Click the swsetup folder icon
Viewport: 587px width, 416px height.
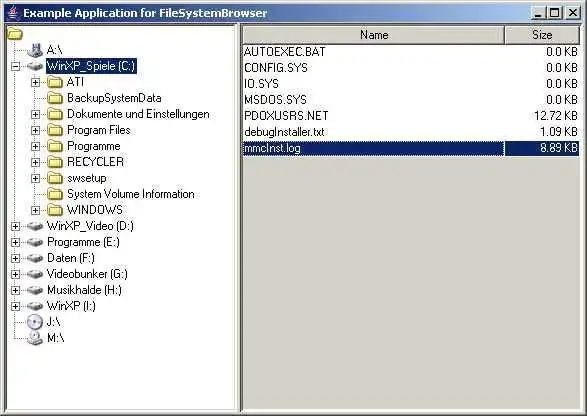pos(55,178)
